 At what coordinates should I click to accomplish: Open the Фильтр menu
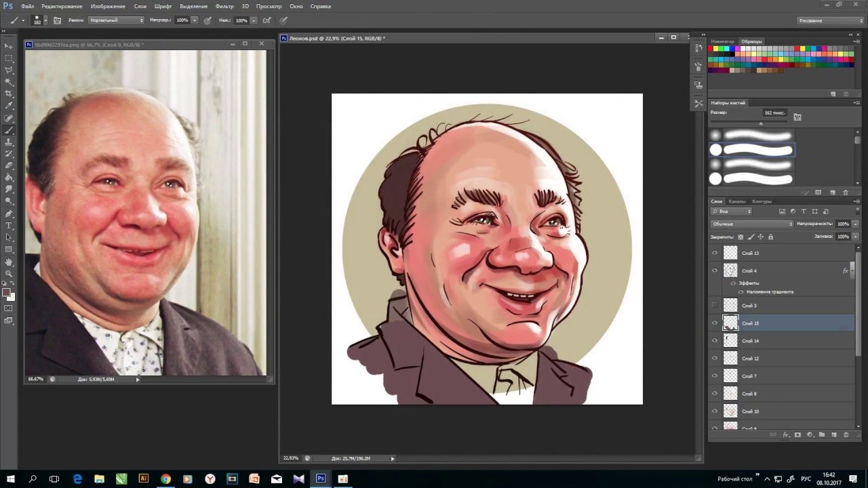click(224, 6)
